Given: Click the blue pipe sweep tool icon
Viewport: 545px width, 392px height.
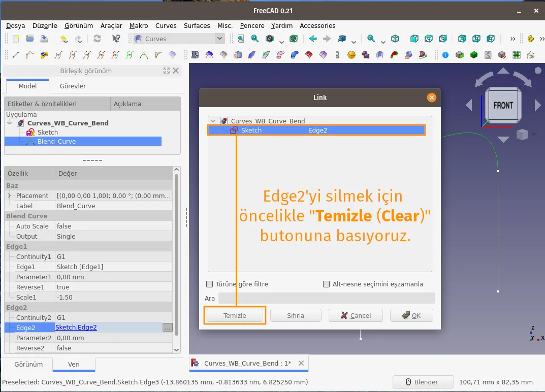Looking at the screenshot, I should pyautogui.click(x=295, y=54).
